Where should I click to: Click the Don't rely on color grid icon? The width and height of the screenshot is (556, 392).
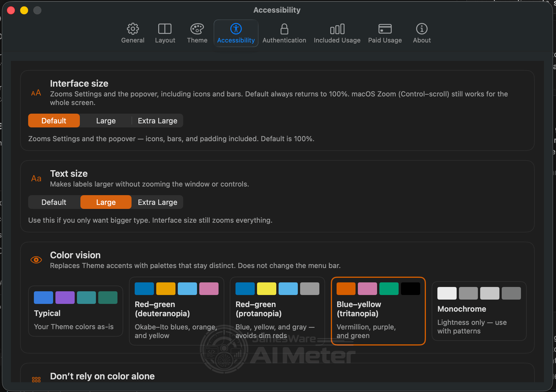coord(36,380)
